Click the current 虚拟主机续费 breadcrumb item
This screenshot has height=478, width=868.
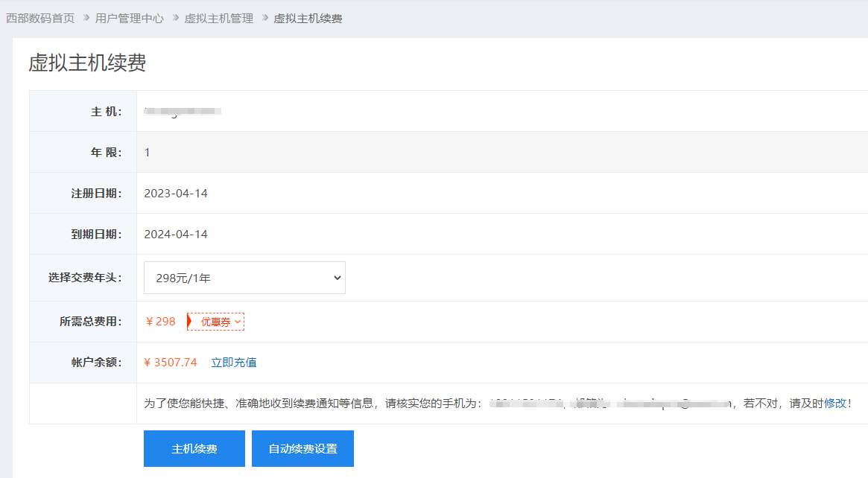click(308, 19)
